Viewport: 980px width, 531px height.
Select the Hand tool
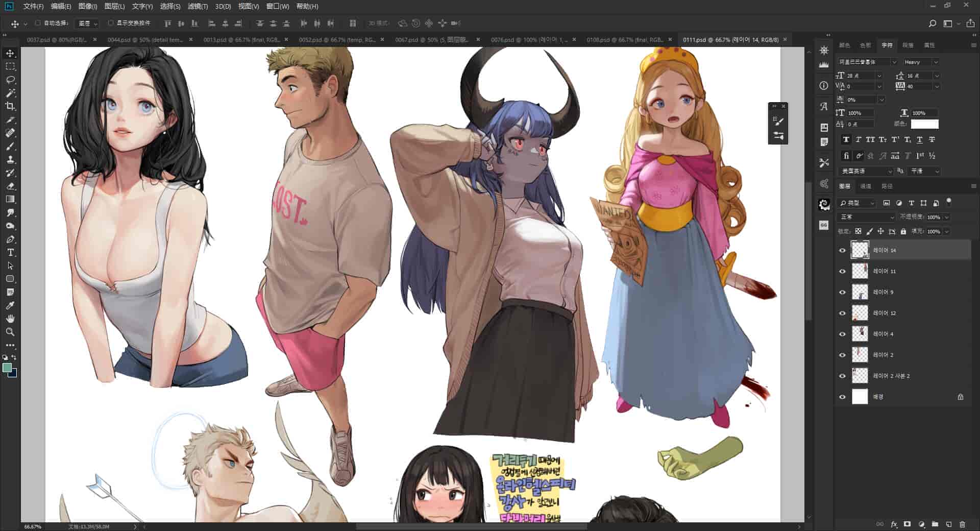[10, 319]
